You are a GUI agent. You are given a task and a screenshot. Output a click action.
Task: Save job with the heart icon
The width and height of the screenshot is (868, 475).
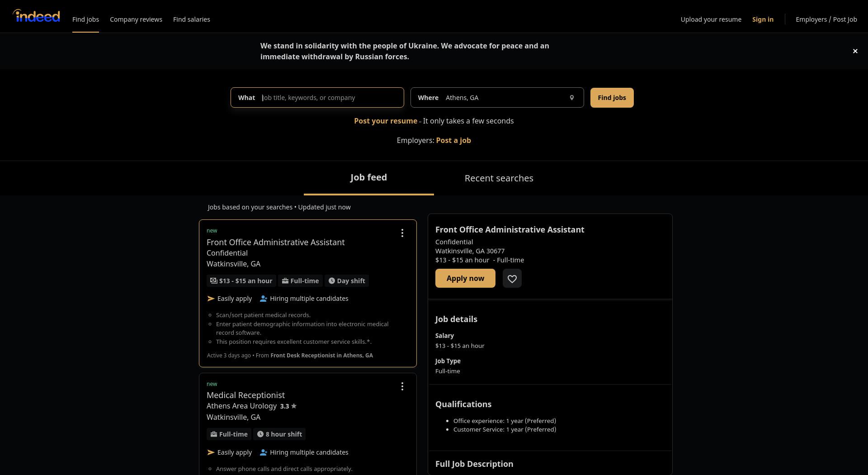coord(512,279)
